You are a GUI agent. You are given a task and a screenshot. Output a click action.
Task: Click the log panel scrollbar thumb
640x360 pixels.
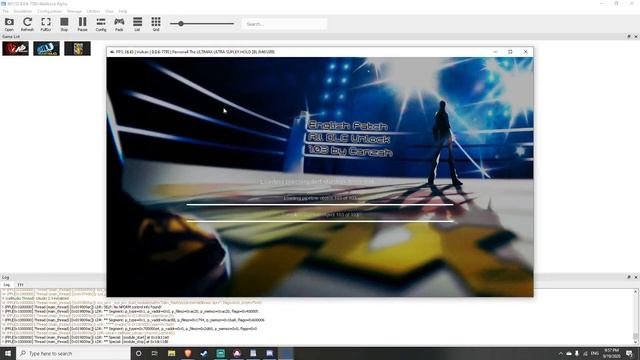coord(636,336)
